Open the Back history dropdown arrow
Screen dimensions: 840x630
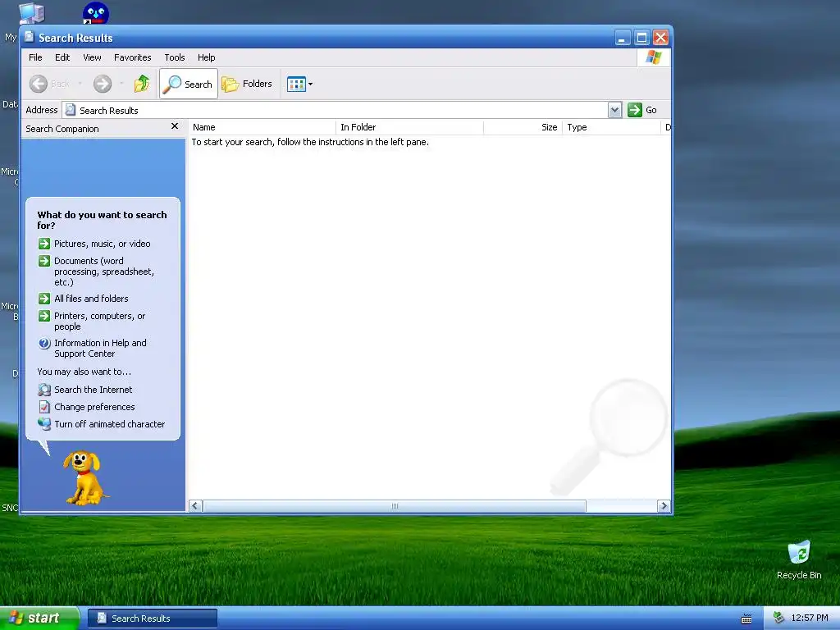[80, 84]
